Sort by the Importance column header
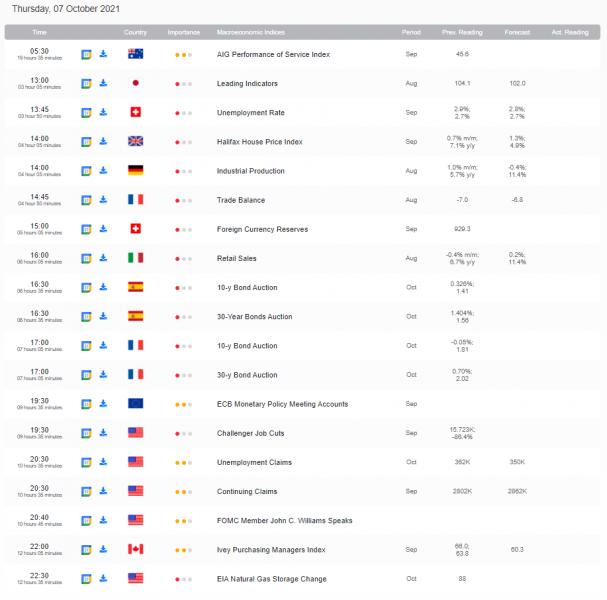 tap(183, 32)
